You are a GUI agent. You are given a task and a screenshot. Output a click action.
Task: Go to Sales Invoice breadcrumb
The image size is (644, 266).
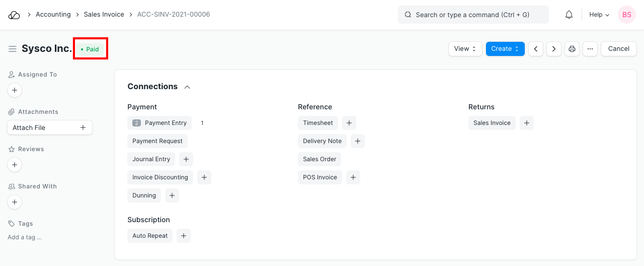click(104, 15)
